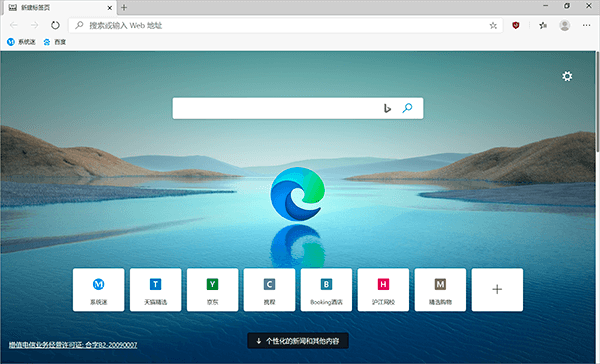600x364 pixels.
Task: Open the 系统迷 bookmark in favorites bar
Action: click(x=21, y=42)
